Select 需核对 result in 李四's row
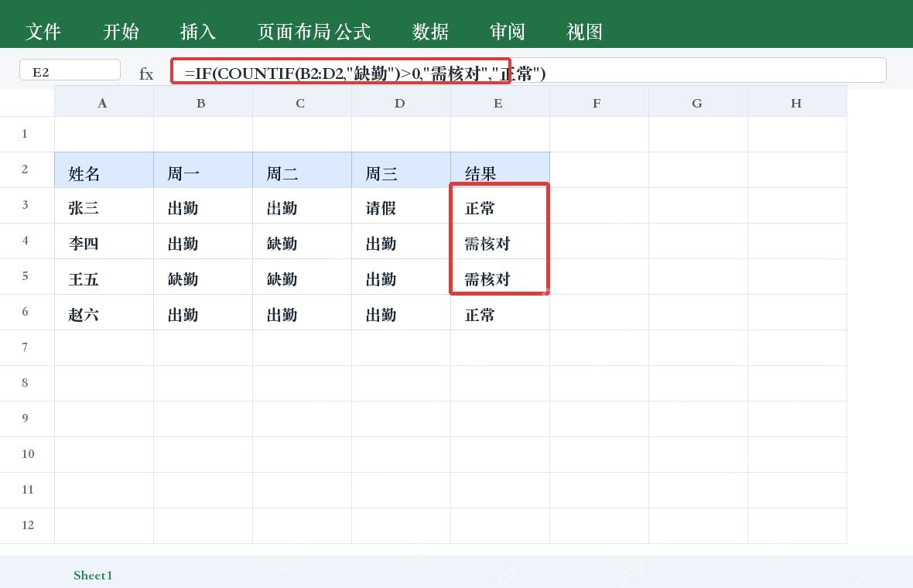This screenshot has width=913, height=588. pyautogui.click(x=500, y=241)
